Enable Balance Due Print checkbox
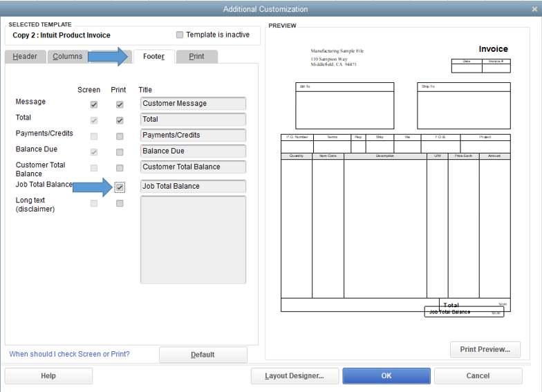Image resolution: width=542 pixels, height=392 pixels. point(120,152)
